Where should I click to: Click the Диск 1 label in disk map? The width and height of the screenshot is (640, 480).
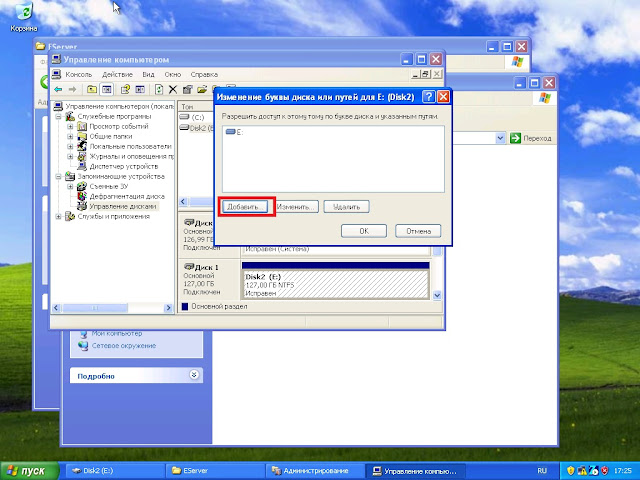tap(207, 267)
